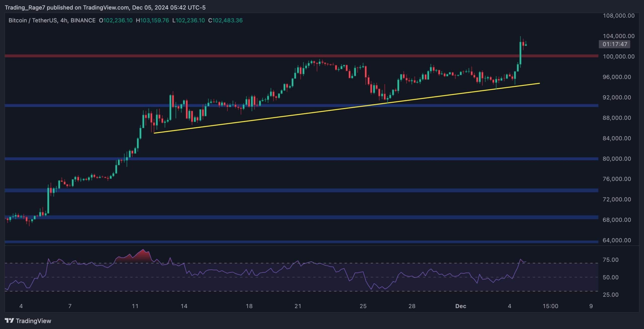Screen dimensions: 644x329
Task: Click the publisher line 'Trading_Rage7 published on TradingView.com'
Action: (x=67, y=8)
